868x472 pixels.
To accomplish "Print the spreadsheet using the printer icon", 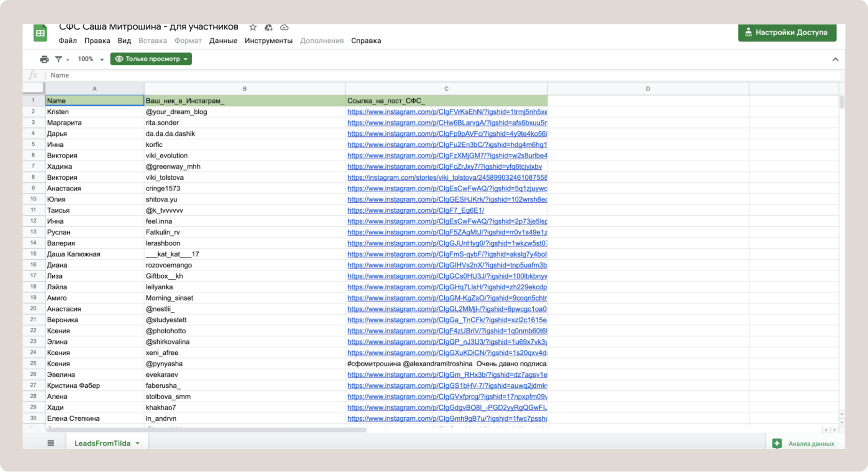I will click(44, 59).
